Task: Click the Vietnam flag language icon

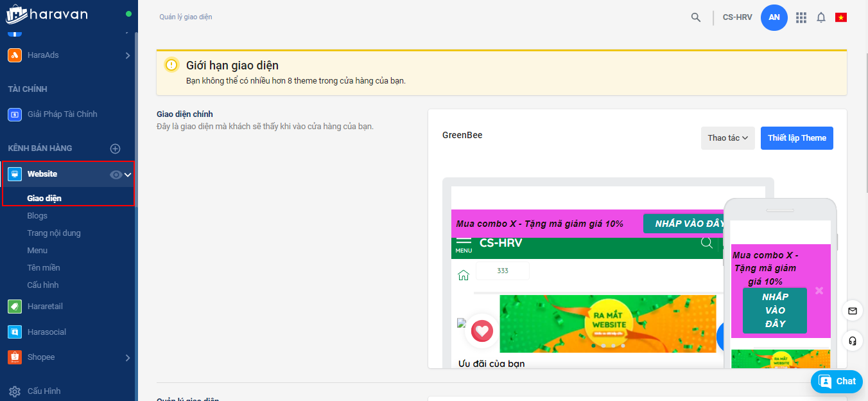Action: pyautogui.click(x=841, y=17)
